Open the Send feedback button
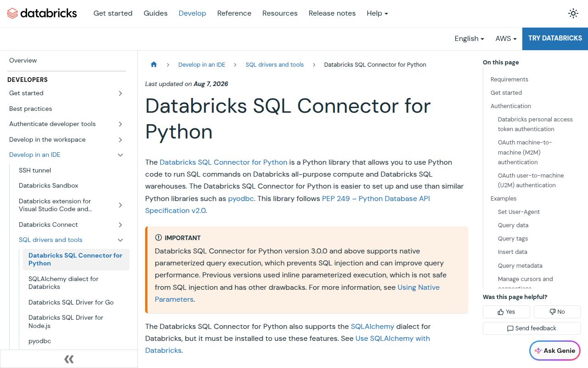This screenshot has width=588, height=368. pos(531,328)
